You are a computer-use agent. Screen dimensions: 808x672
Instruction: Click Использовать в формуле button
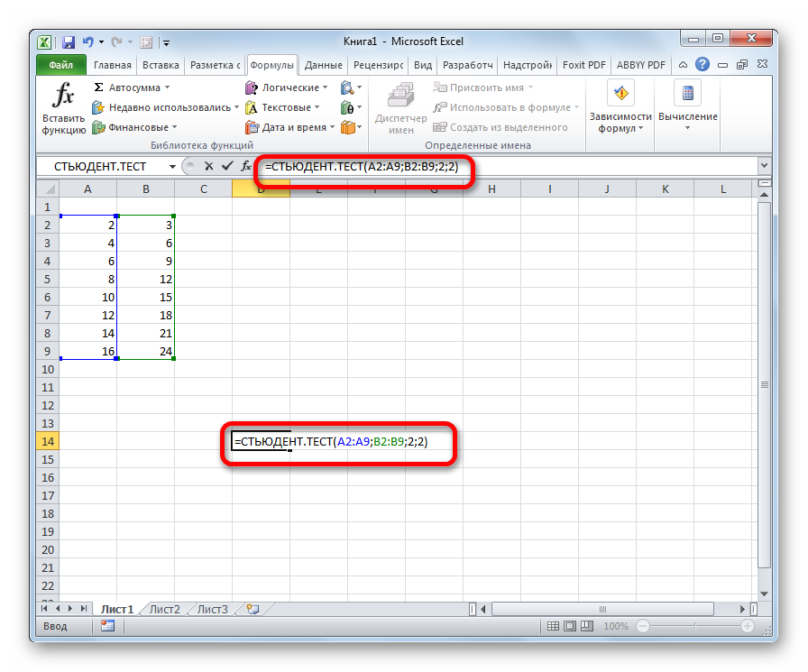click(x=506, y=107)
